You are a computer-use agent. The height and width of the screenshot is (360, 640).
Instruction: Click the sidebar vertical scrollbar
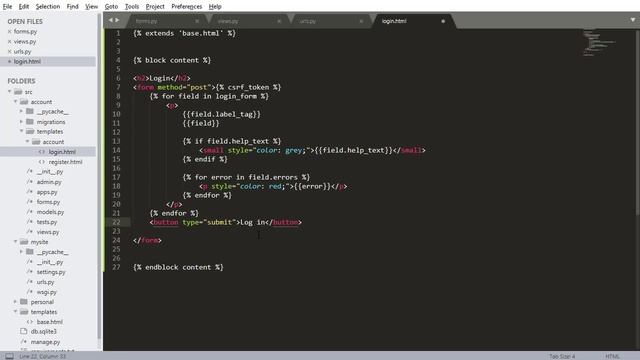(x=99, y=177)
